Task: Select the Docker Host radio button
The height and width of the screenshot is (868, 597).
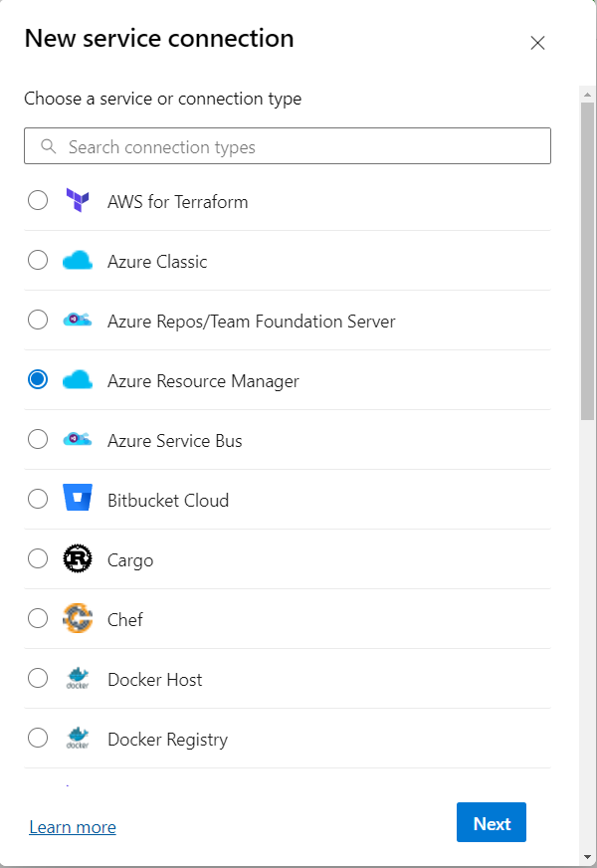Action: point(38,679)
